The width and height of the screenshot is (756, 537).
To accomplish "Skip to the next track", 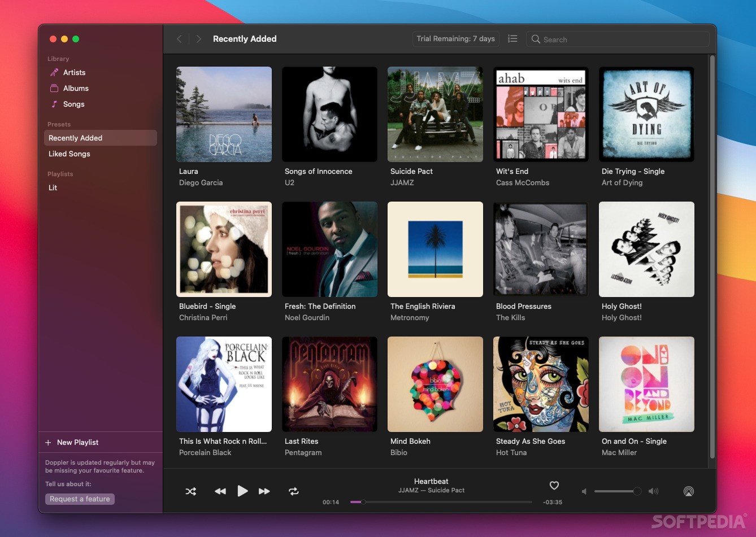I will [x=264, y=491].
